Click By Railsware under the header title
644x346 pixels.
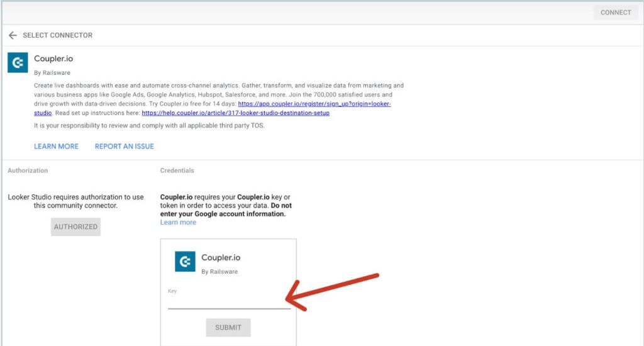[x=51, y=72]
